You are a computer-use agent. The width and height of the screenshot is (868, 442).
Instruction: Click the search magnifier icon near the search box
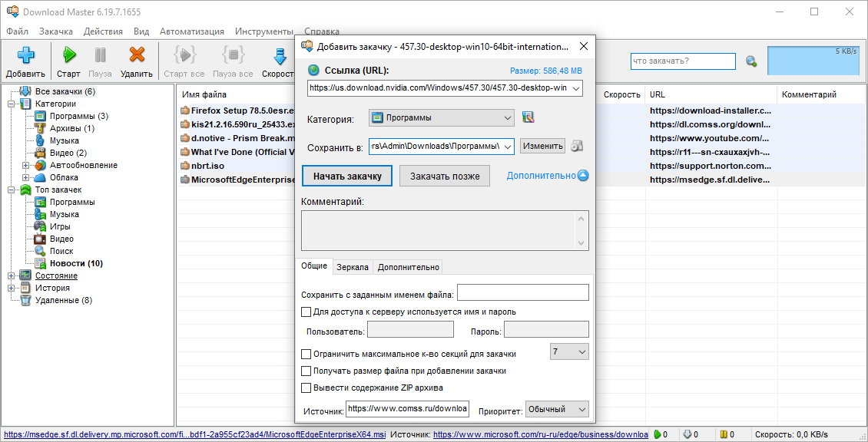[750, 61]
